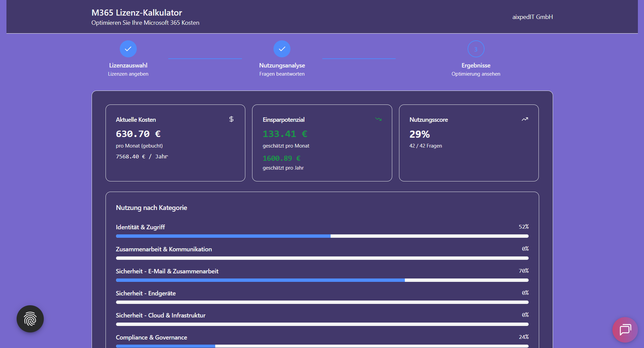Switch to the Nutzungsanalyse step label
Viewport: 644px width, 348px height.
pos(282,65)
